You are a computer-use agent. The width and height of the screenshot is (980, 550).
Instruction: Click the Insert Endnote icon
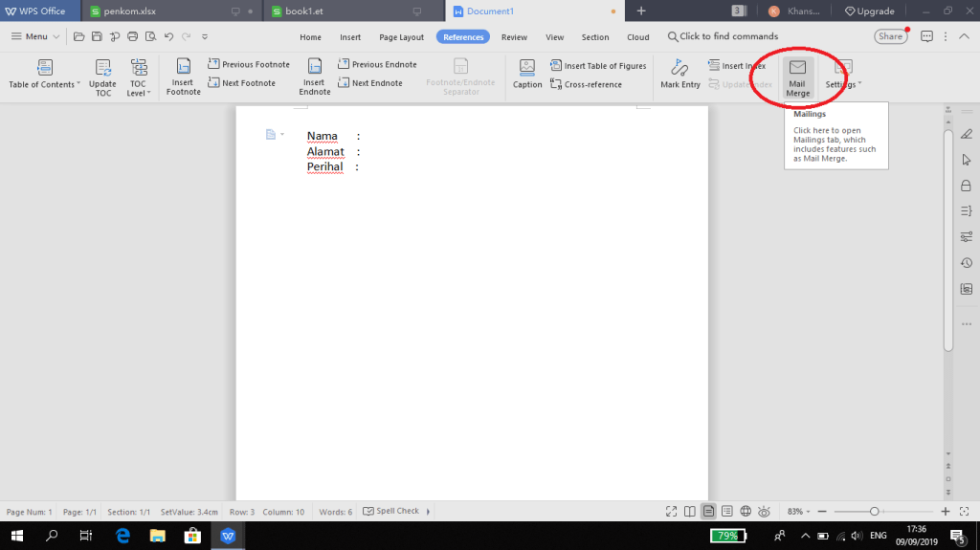[314, 75]
